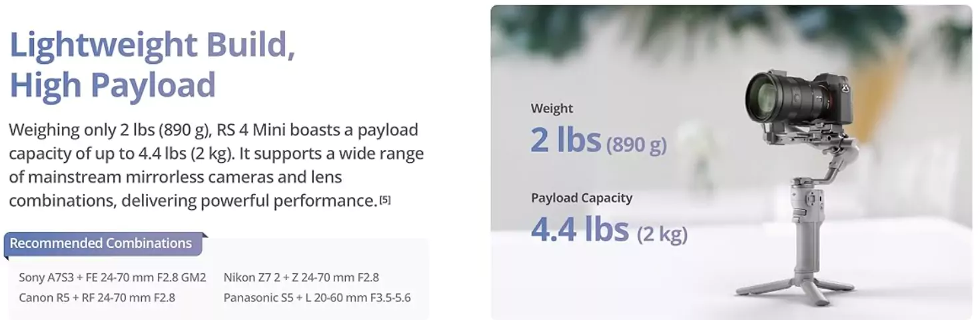Click the Payload Capacity label
This screenshot has width=980, height=320.
[x=582, y=198]
